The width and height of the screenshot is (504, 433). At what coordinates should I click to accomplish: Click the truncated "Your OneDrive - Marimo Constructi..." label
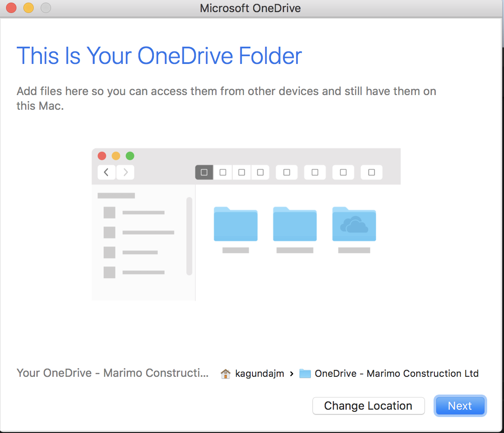click(112, 373)
